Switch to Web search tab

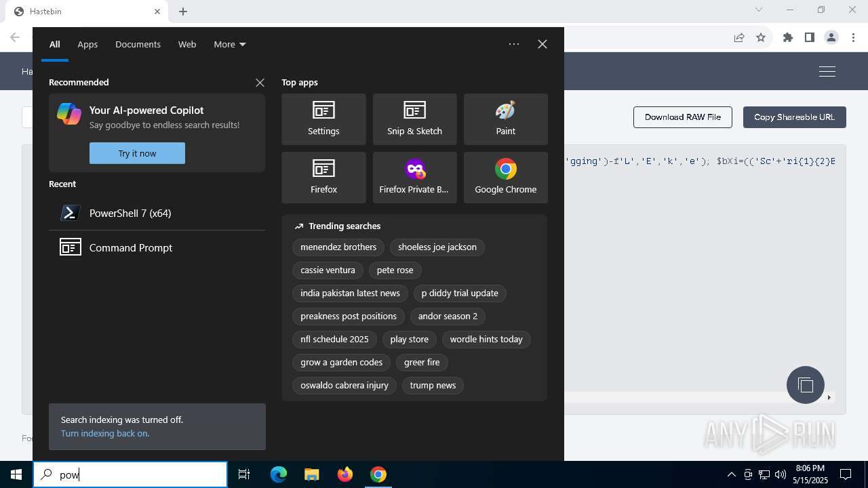pos(187,44)
